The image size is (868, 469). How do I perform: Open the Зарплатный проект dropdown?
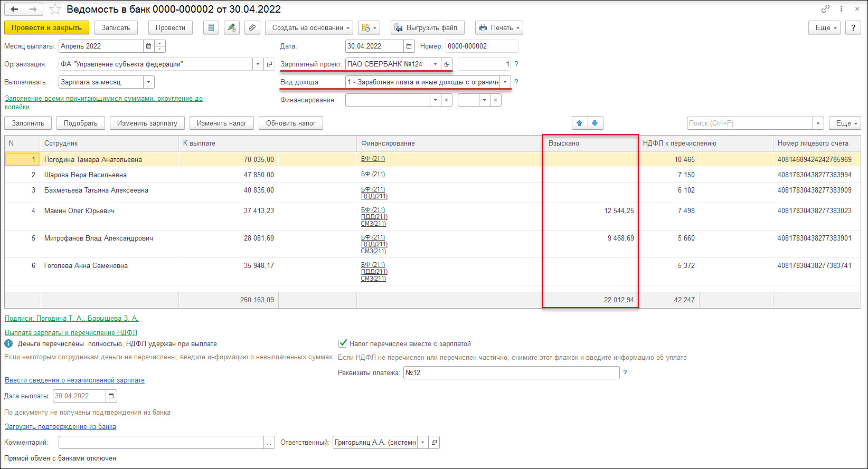(x=435, y=64)
